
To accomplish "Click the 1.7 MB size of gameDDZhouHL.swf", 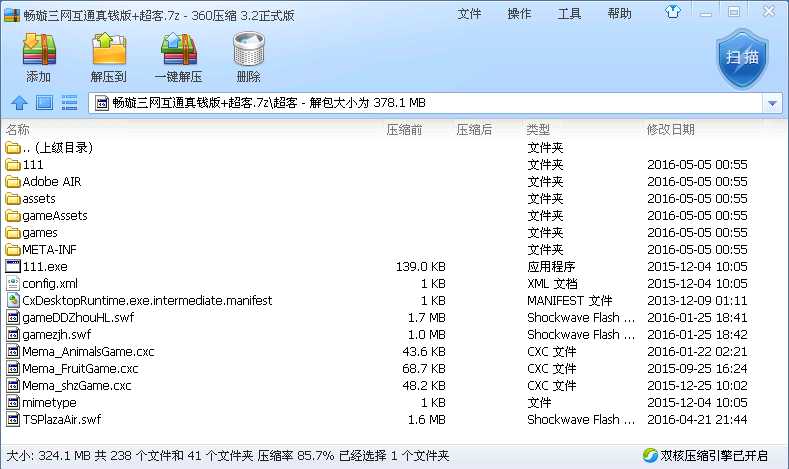I will pos(427,318).
